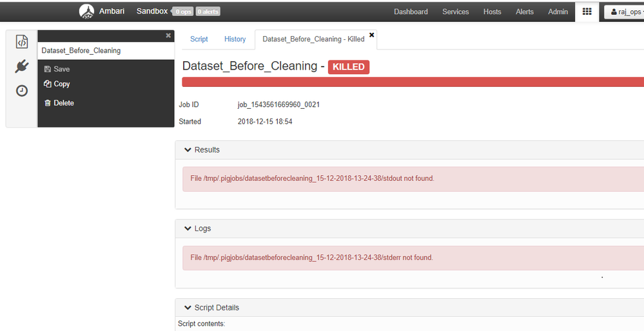Viewport: 644px width, 331px height.
Task: Switch to the Script tab
Action: tap(199, 39)
